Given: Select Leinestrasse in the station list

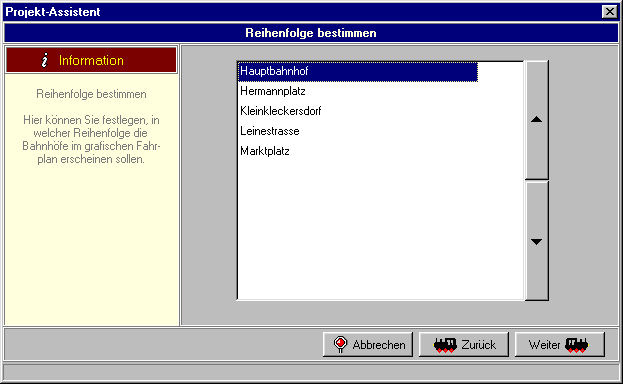Looking at the screenshot, I should pyautogui.click(x=358, y=131).
